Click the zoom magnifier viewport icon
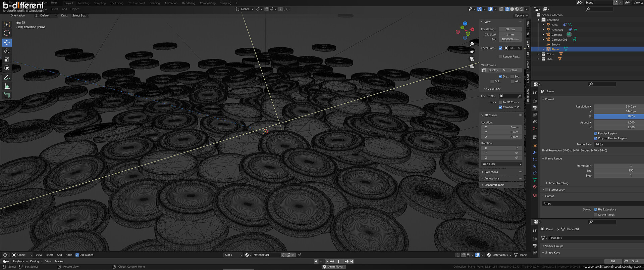644x270 pixels. pyautogui.click(x=472, y=44)
